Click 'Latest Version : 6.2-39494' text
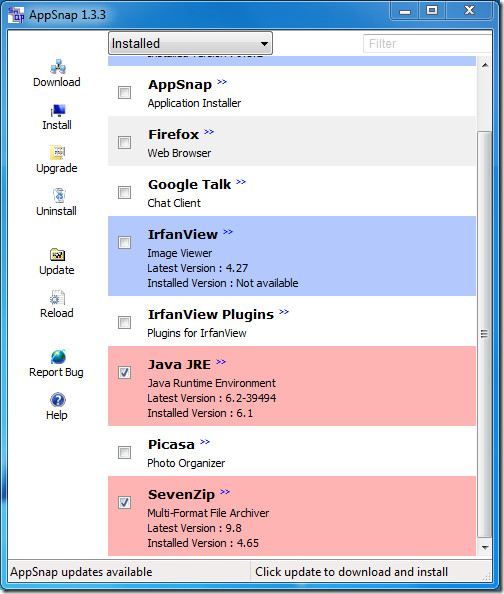Image resolution: width=504 pixels, height=594 pixels. point(212,398)
